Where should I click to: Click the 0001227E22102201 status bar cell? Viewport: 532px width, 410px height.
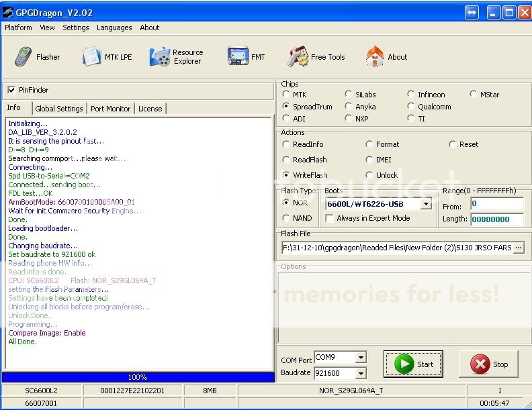point(132,391)
